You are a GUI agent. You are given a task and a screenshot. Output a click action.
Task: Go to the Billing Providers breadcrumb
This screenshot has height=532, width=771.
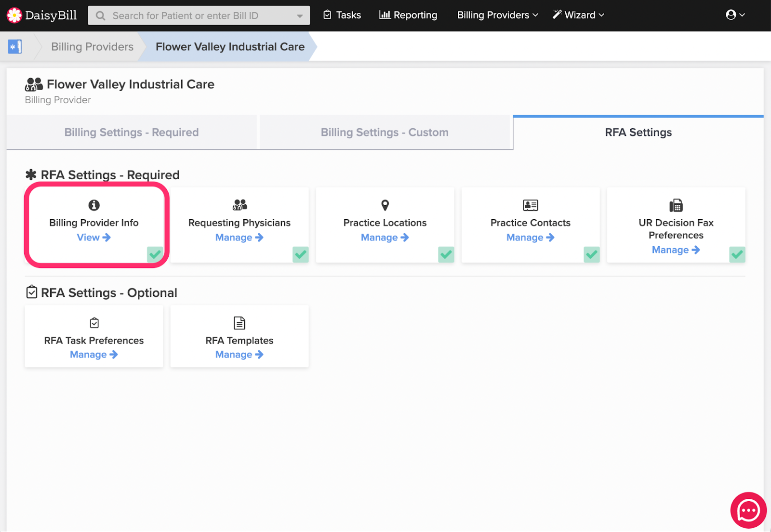92,47
